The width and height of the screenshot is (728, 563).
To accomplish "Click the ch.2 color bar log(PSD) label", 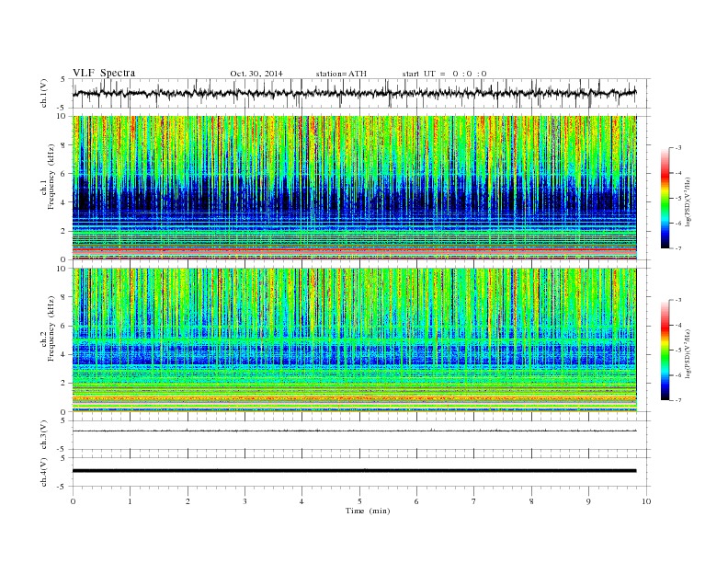I will (689, 353).
